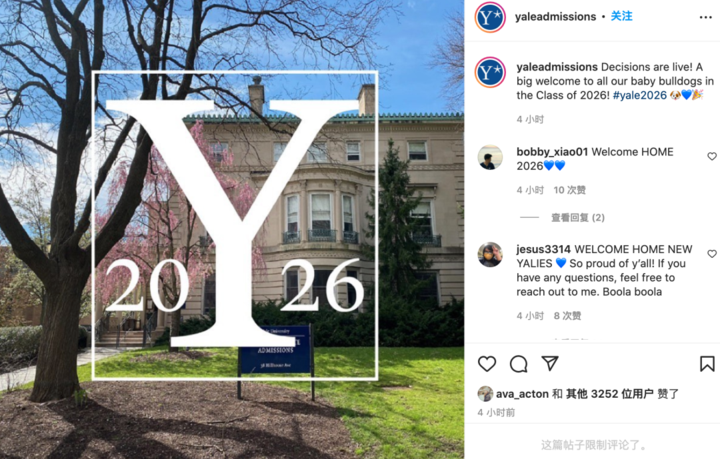Like jesus3314's comment heart
Viewport: 720px width, 459px height.
tap(712, 254)
